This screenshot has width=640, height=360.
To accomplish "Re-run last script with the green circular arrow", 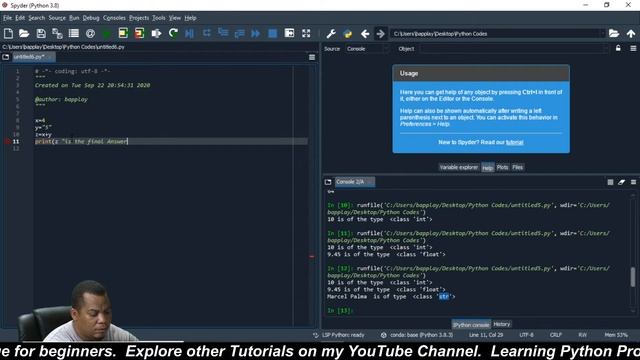I will click(173, 33).
